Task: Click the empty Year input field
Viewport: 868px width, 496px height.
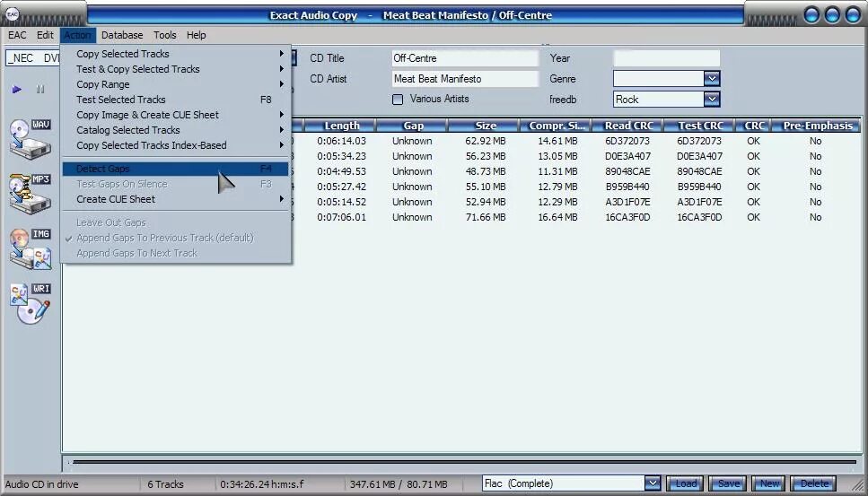Action: (x=667, y=58)
